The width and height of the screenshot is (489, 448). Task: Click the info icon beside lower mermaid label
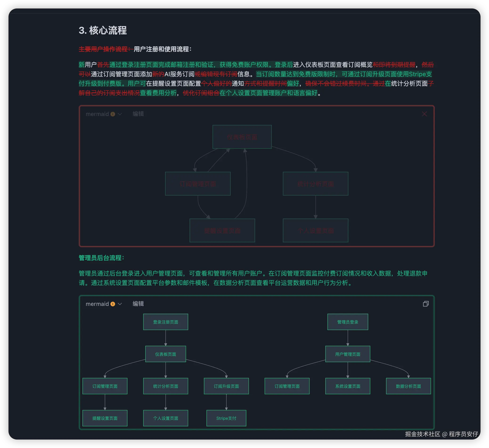click(x=113, y=304)
